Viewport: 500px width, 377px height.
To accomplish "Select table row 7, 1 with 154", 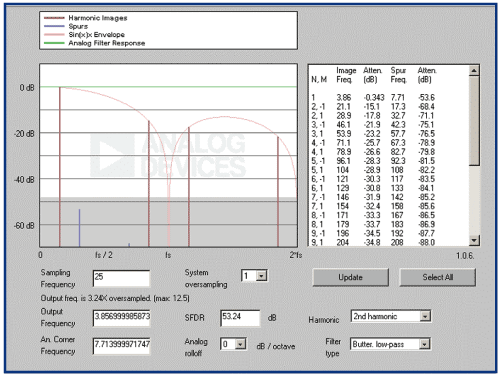I will click(x=373, y=206).
